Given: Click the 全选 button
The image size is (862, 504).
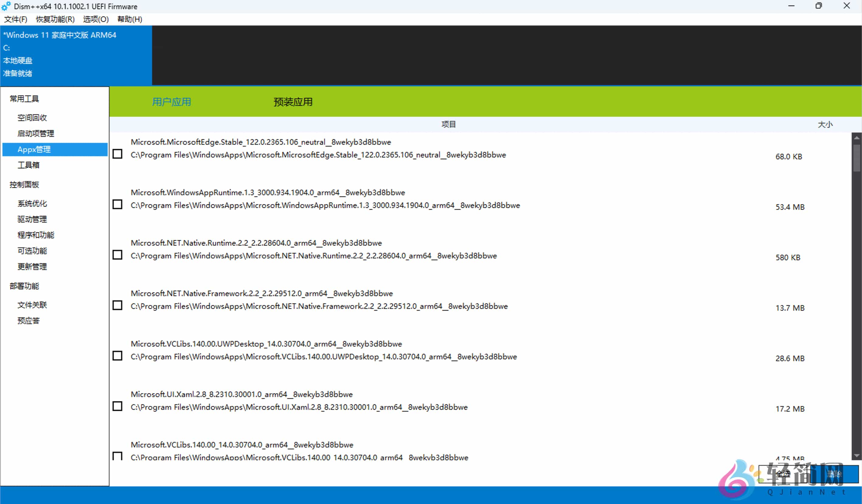Looking at the screenshot, I should tap(783, 474).
